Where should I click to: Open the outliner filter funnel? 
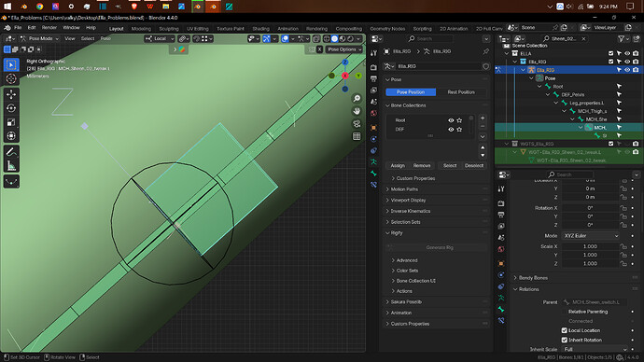tap(622, 38)
